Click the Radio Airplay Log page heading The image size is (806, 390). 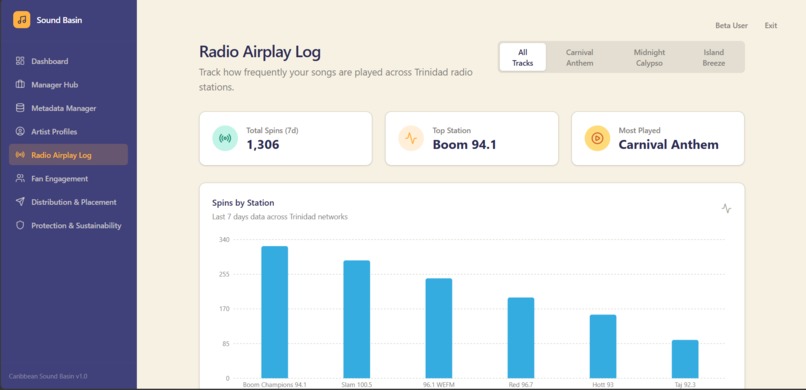(x=260, y=52)
